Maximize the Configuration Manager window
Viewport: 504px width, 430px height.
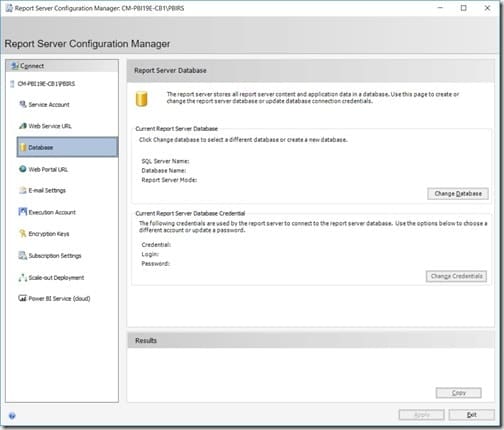click(463, 8)
